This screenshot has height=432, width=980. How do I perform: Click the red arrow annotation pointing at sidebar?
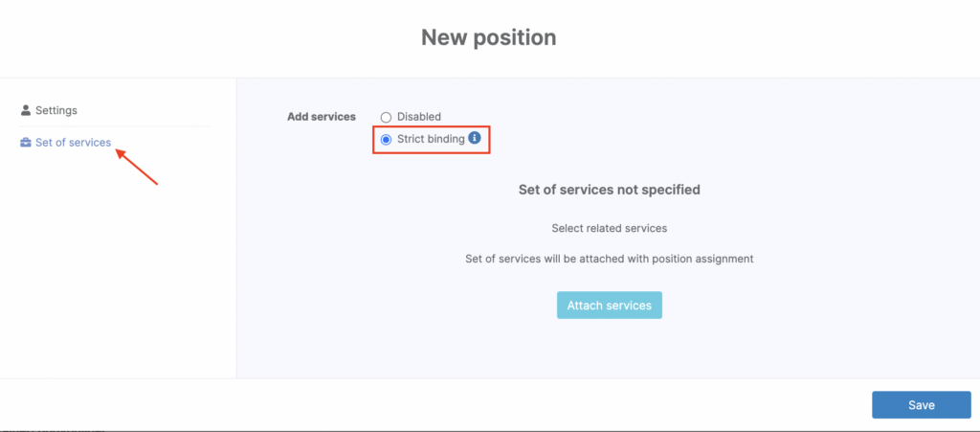[137, 166]
